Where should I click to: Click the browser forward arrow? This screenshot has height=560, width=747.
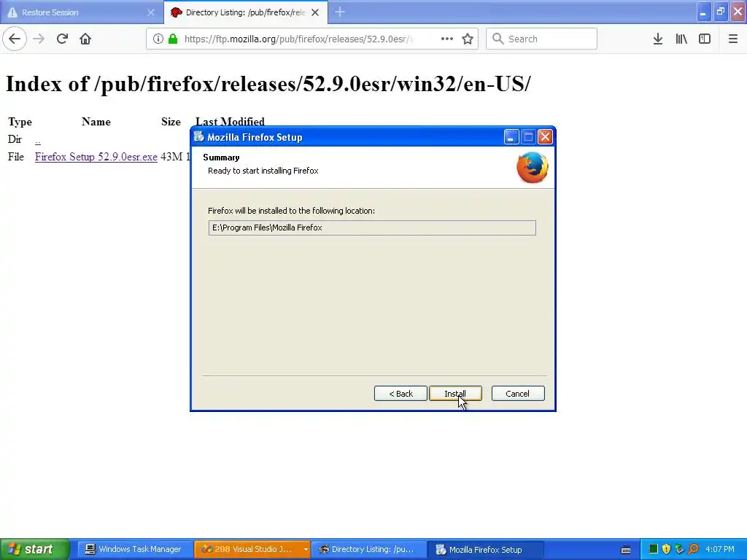(x=39, y=39)
